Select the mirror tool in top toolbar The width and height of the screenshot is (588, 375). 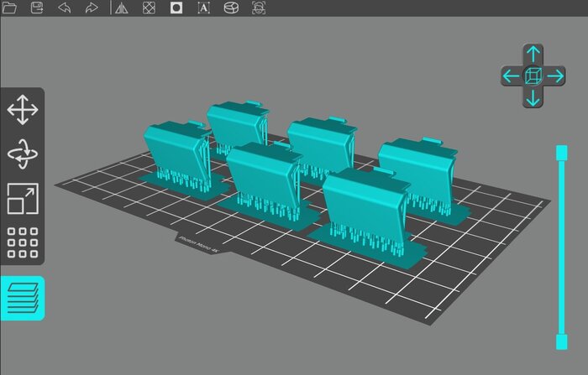[x=121, y=8]
